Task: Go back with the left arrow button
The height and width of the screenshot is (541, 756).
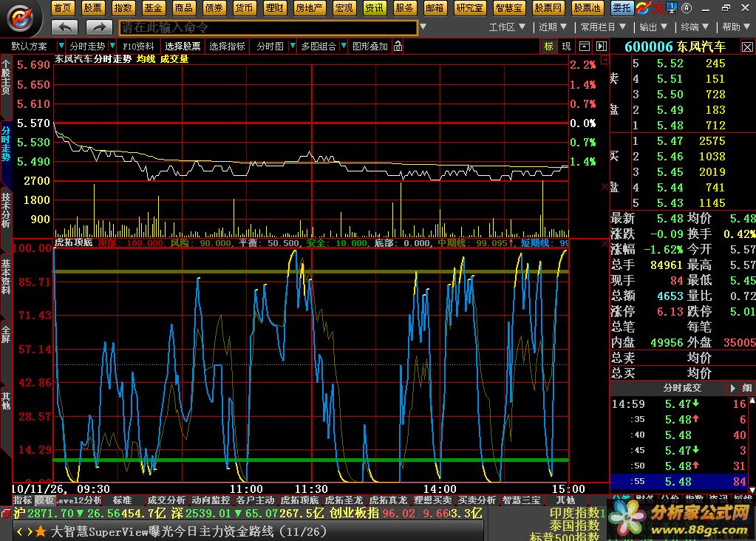Action: pyautogui.click(x=64, y=27)
